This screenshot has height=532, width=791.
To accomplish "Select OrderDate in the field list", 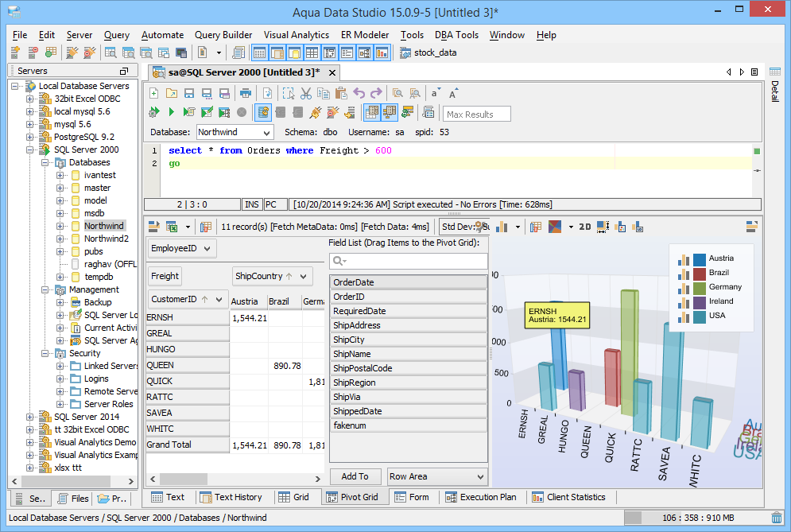I will point(408,282).
